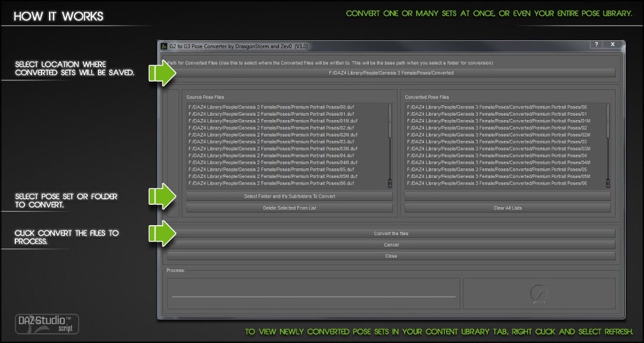The height and width of the screenshot is (343, 644).
Task: Click the Close button below Cancel
Action: point(391,256)
